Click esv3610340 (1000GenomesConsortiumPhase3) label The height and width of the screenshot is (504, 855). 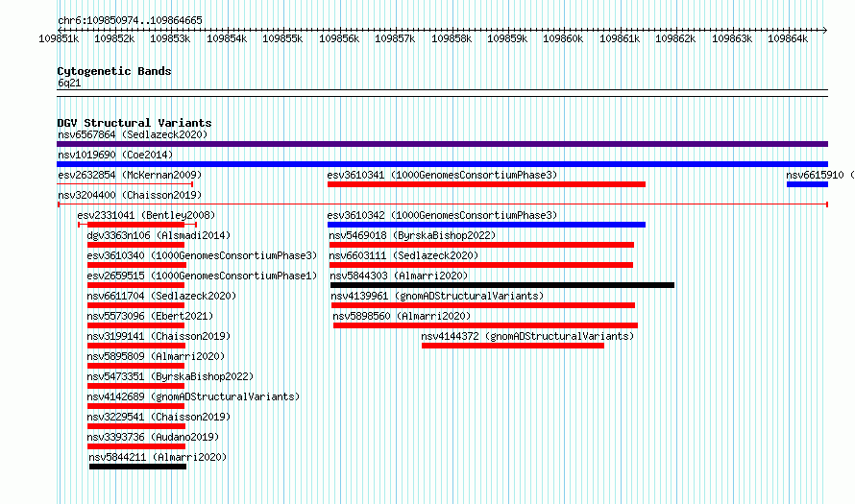pyautogui.click(x=202, y=255)
